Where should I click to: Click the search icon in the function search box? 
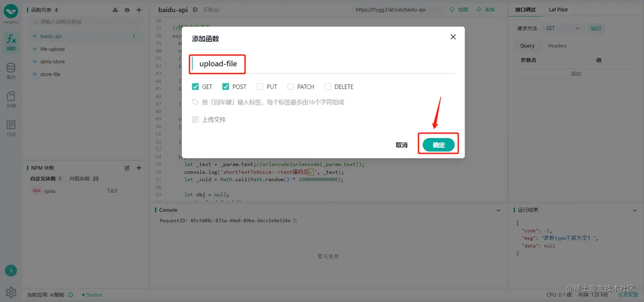(36, 22)
